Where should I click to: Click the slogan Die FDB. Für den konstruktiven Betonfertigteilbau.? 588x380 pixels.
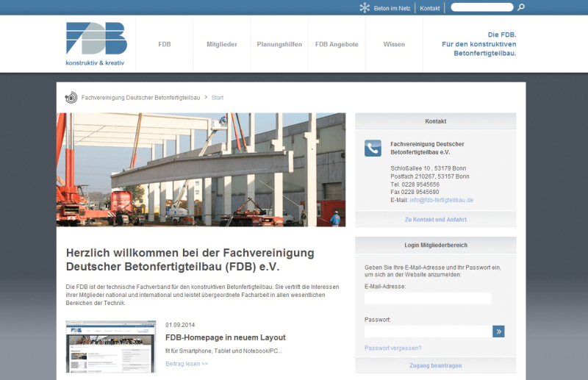click(479, 44)
